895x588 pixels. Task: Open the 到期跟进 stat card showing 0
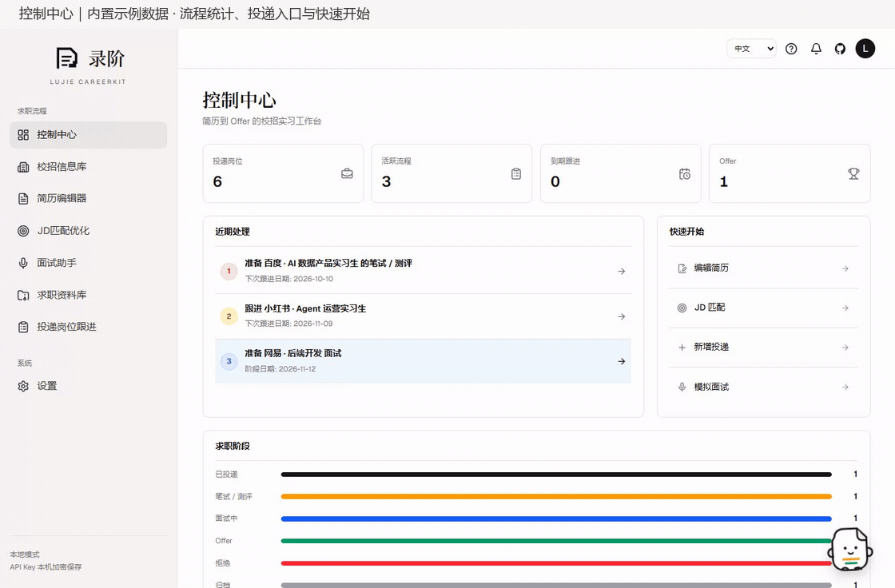pos(620,173)
